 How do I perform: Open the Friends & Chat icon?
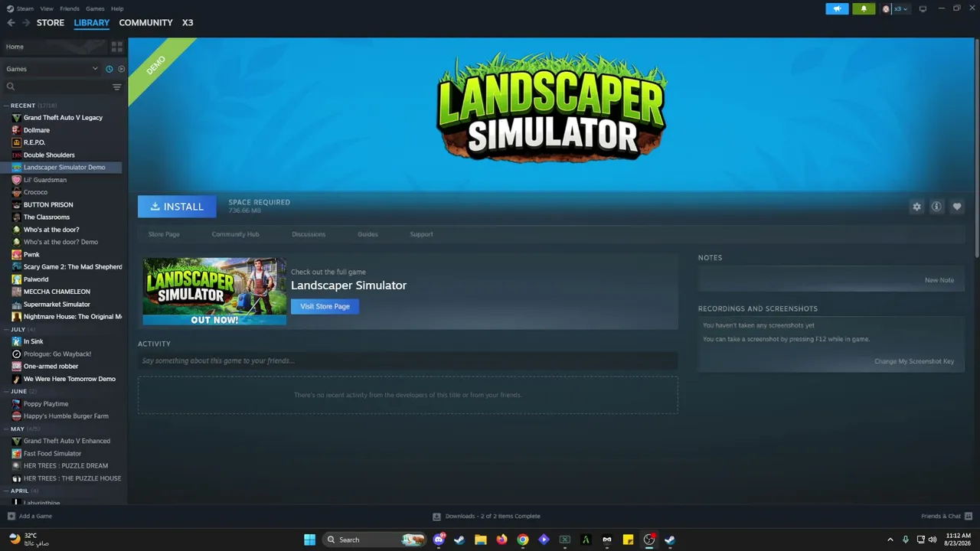tap(969, 516)
